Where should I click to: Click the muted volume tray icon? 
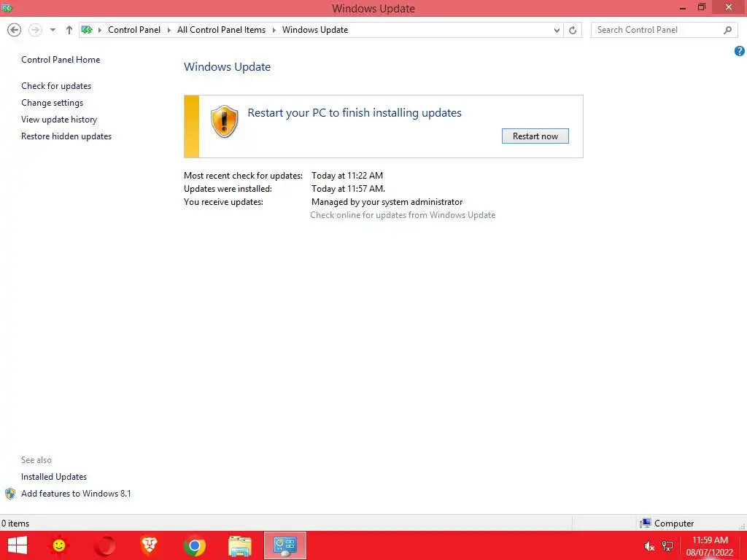click(x=649, y=546)
